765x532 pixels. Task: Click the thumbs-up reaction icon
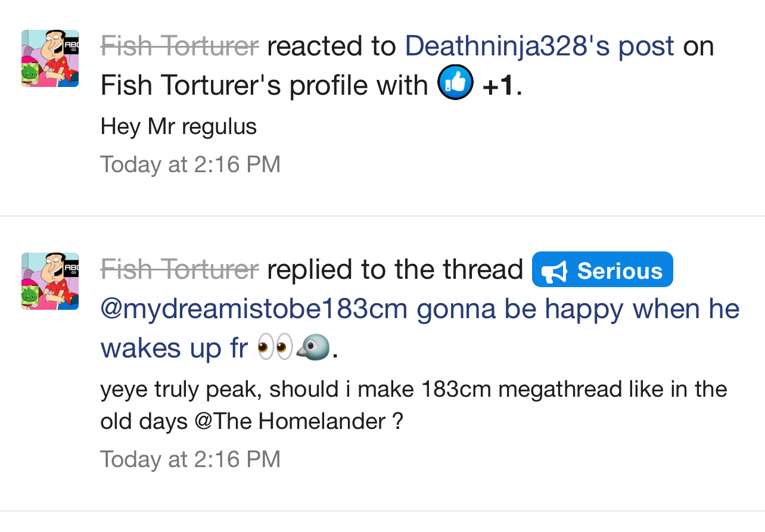tap(455, 83)
